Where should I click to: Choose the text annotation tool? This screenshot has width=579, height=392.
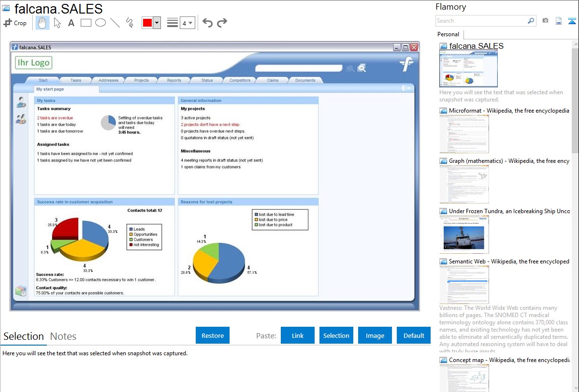71,23
